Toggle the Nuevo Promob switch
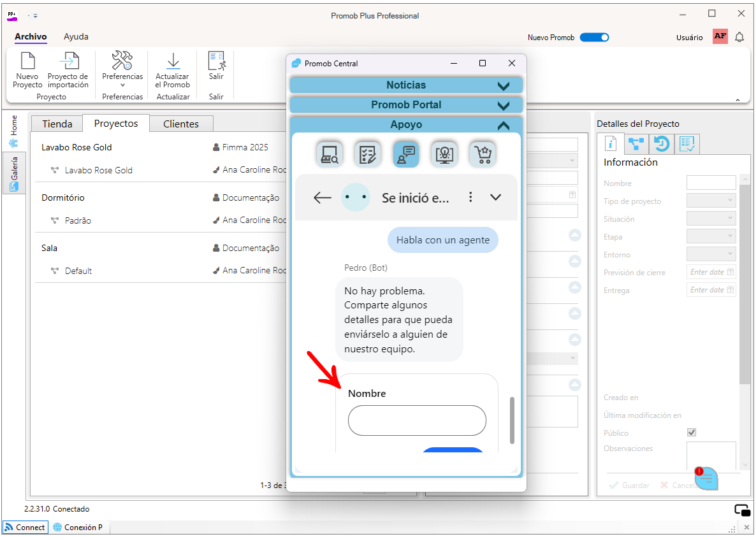 [x=594, y=37]
